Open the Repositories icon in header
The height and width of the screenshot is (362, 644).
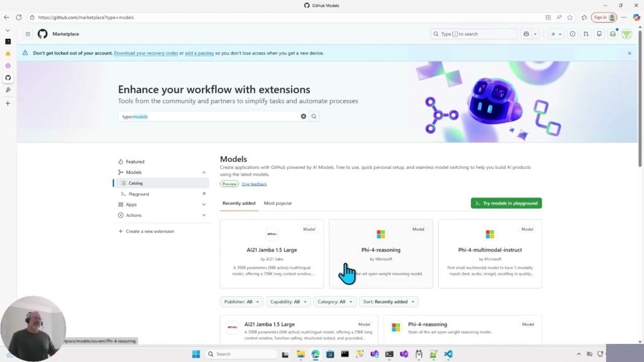(599, 34)
